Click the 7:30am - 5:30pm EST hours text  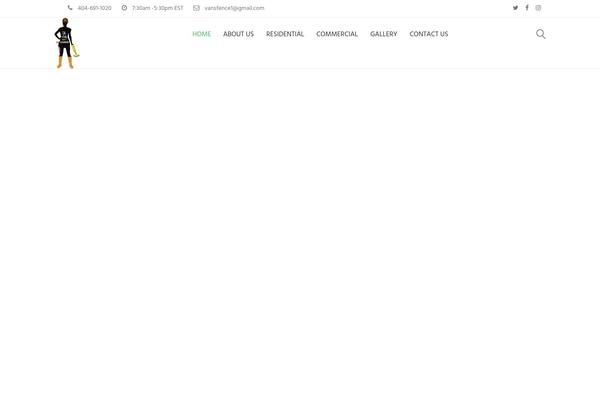[158, 8]
